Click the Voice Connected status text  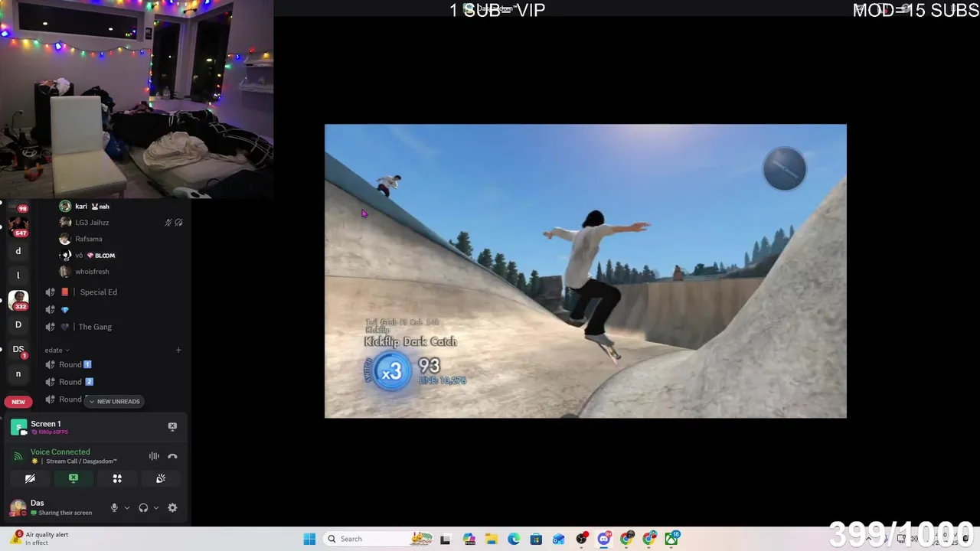(x=60, y=452)
